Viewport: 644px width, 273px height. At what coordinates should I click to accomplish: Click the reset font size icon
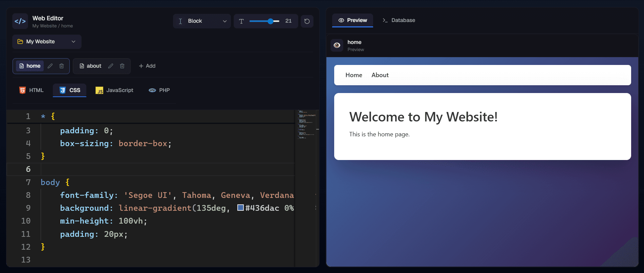pyautogui.click(x=307, y=21)
